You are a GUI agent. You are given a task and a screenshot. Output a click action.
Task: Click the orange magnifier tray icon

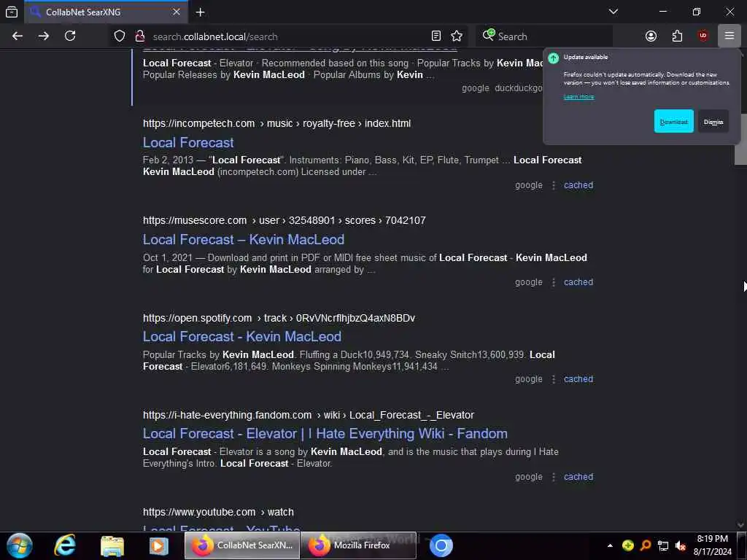646,545
